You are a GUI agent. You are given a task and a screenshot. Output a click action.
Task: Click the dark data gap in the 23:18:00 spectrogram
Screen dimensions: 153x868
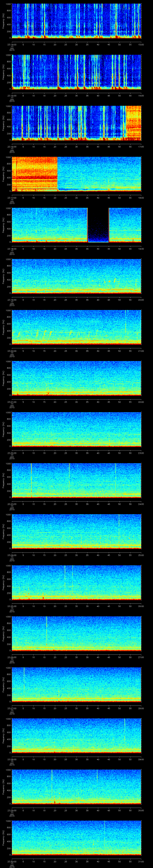coord(98,225)
